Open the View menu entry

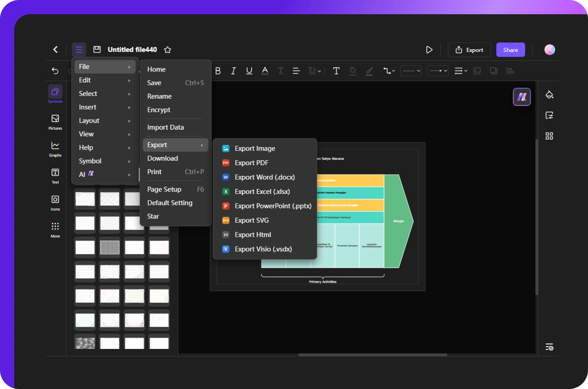coord(105,134)
